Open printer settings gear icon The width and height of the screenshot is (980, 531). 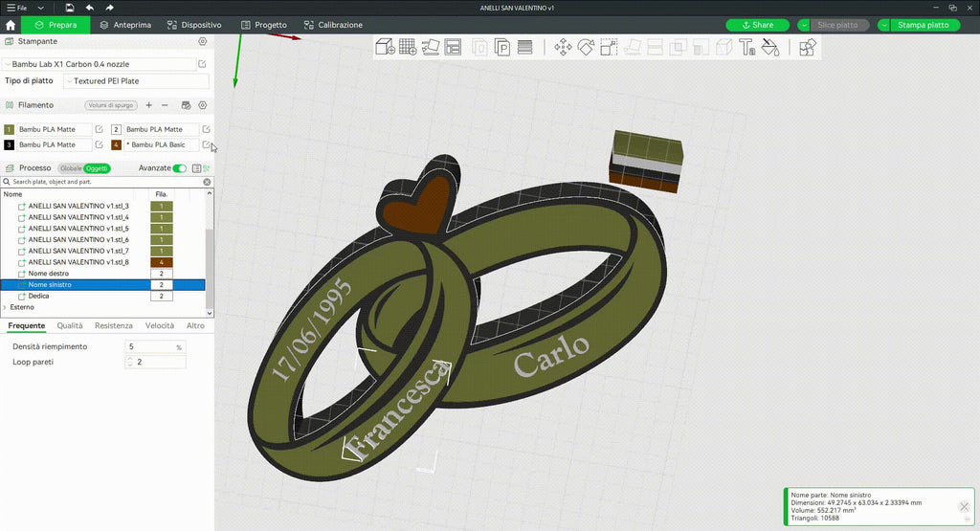(x=203, y=41)
